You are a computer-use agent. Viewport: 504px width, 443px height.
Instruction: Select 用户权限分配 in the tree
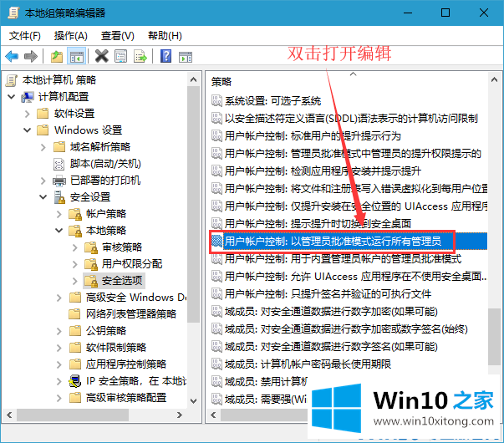point(131,263)
